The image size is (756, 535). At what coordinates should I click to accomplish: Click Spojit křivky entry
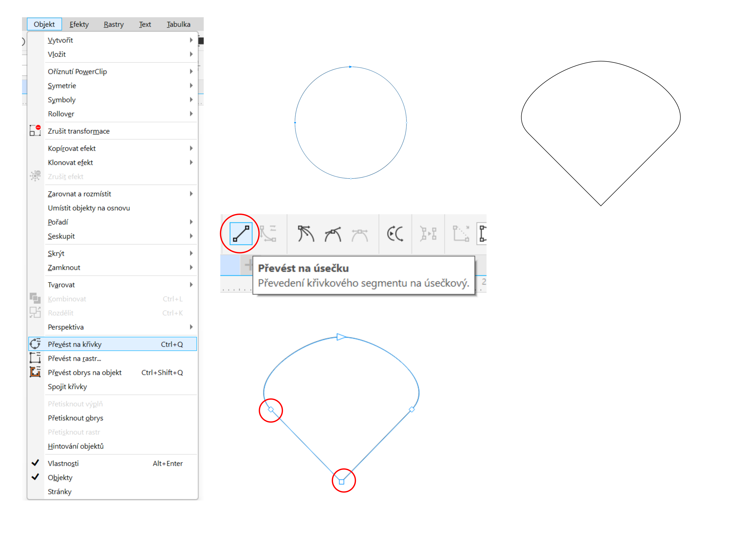(67, 387)
